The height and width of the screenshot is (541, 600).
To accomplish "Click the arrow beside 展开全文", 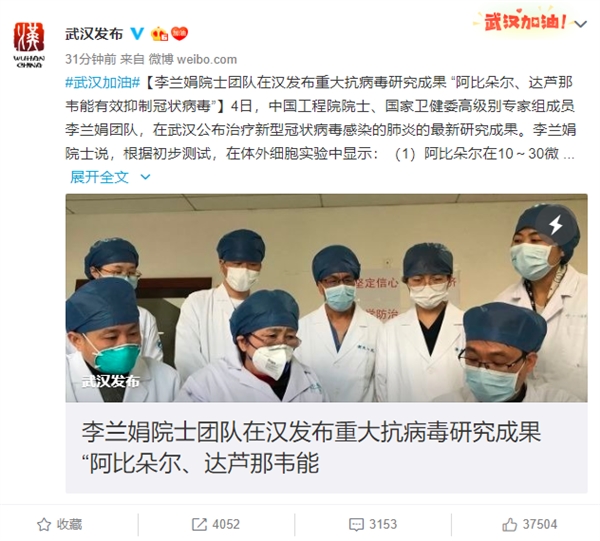I will (x=145, y=177).
